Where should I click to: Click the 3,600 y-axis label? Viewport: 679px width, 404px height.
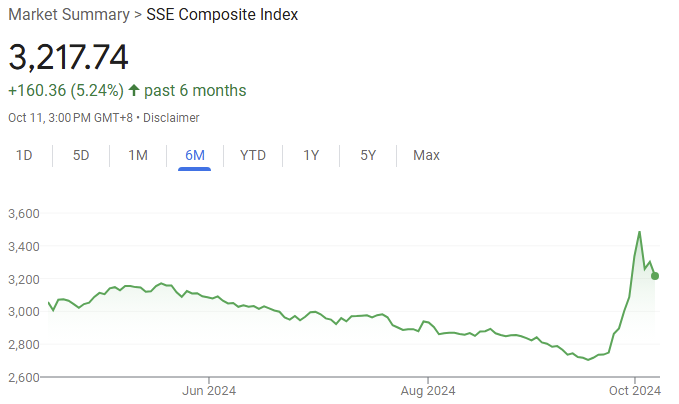[23, 213]
